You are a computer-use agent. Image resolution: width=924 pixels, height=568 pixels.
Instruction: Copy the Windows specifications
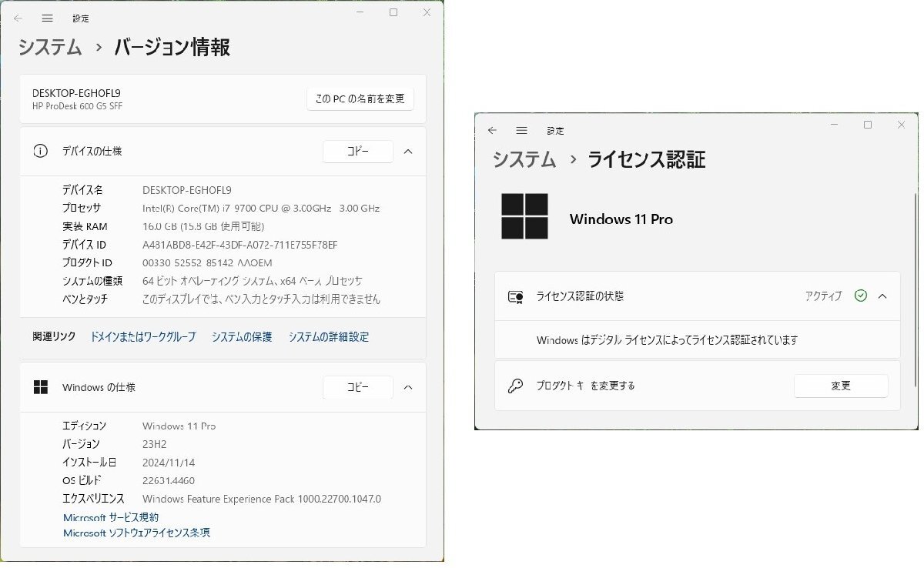click(358, 387)
